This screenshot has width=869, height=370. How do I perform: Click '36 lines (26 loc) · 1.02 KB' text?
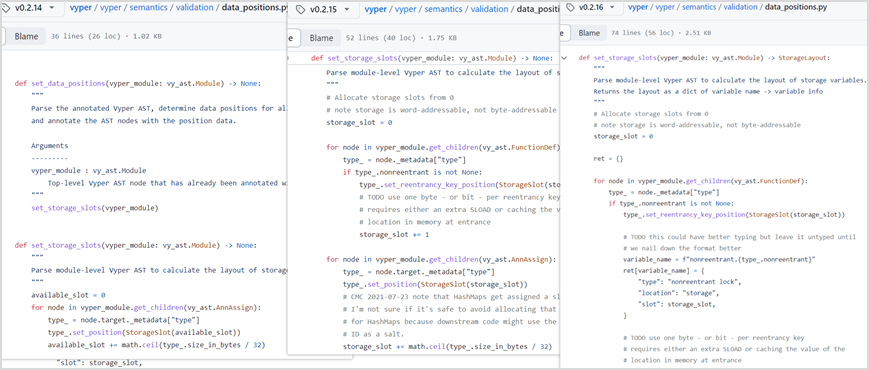(106, 37)
